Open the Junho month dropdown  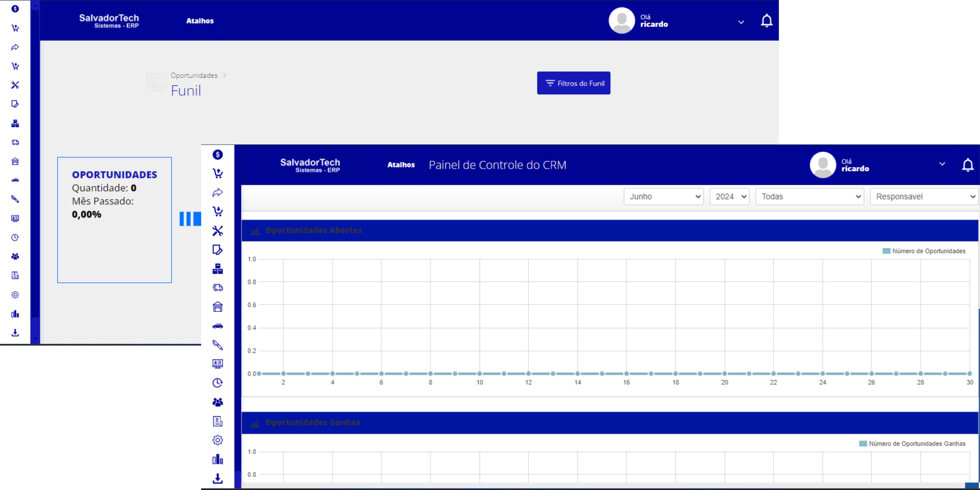tap(664, 196)
